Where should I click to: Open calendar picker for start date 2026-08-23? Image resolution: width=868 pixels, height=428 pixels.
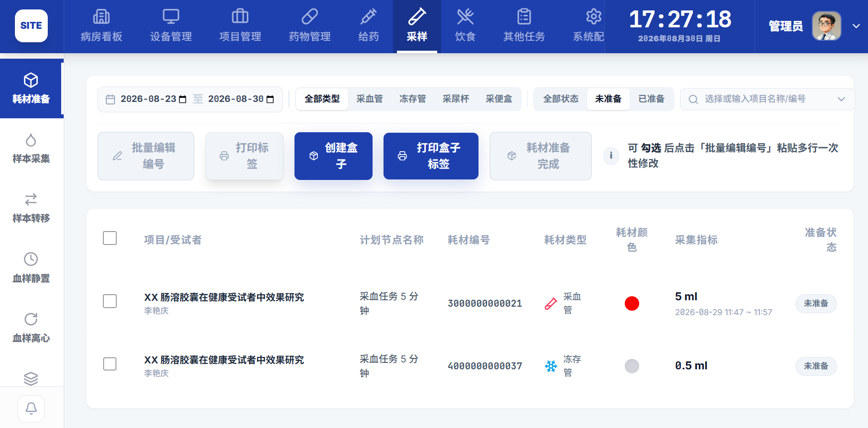click(183, 99)
